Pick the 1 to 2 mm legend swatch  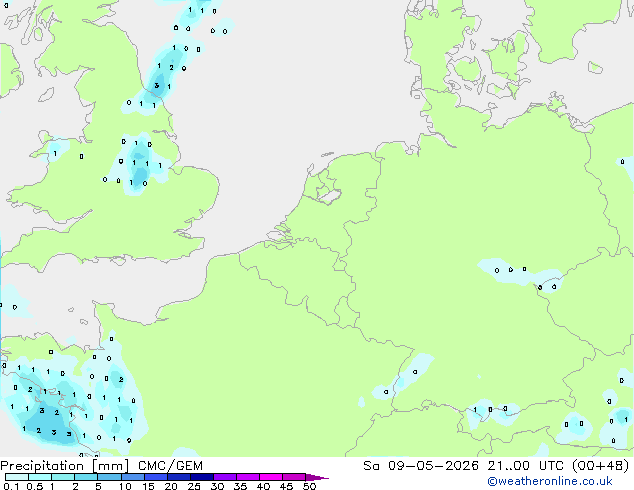(x=63, y=477)
